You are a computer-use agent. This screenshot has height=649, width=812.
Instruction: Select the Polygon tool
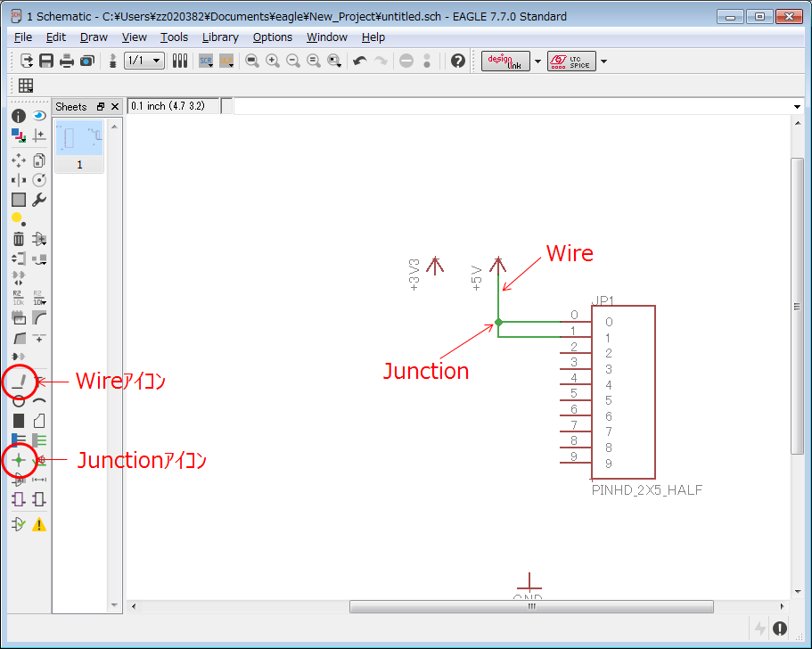(x=39, y=421)
